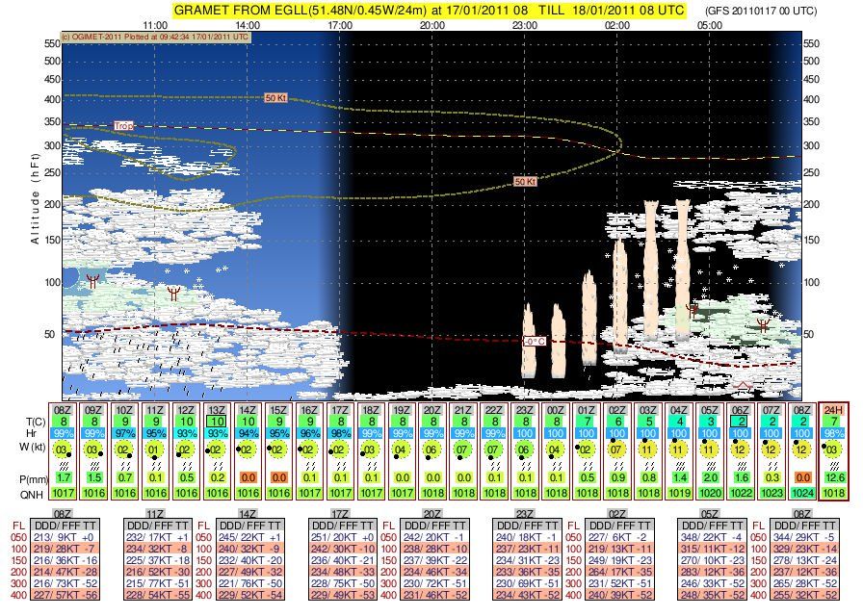Switch to the 14Z wind table header
This screenshot has width=863, height=616.
click(x=247, y=513)
